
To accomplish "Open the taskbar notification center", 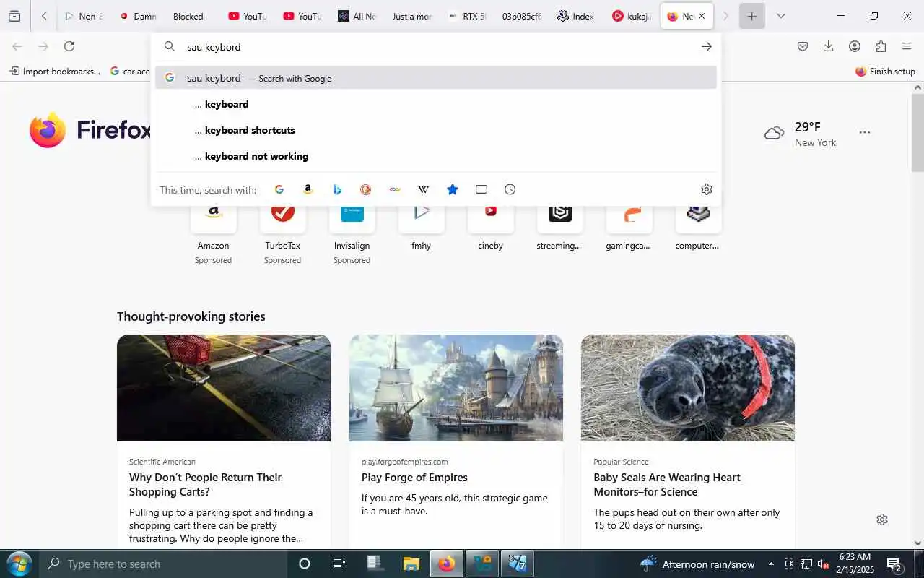I will 894,564.
